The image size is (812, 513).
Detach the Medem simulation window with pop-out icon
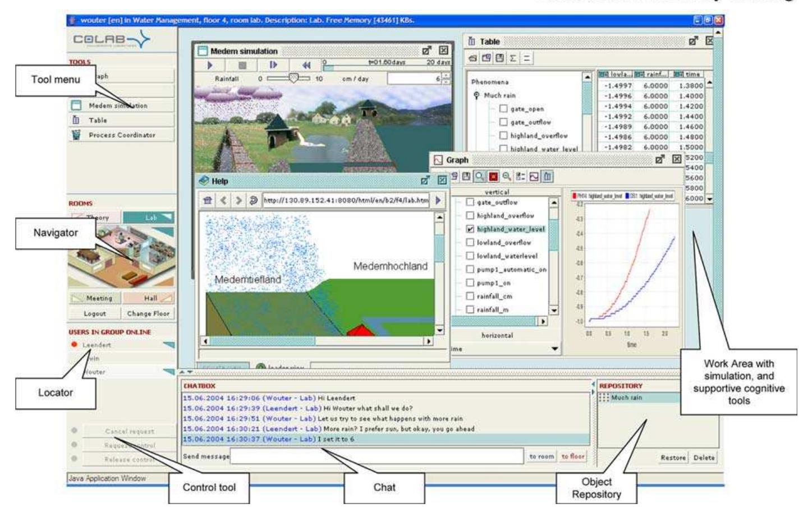(427, 51)
